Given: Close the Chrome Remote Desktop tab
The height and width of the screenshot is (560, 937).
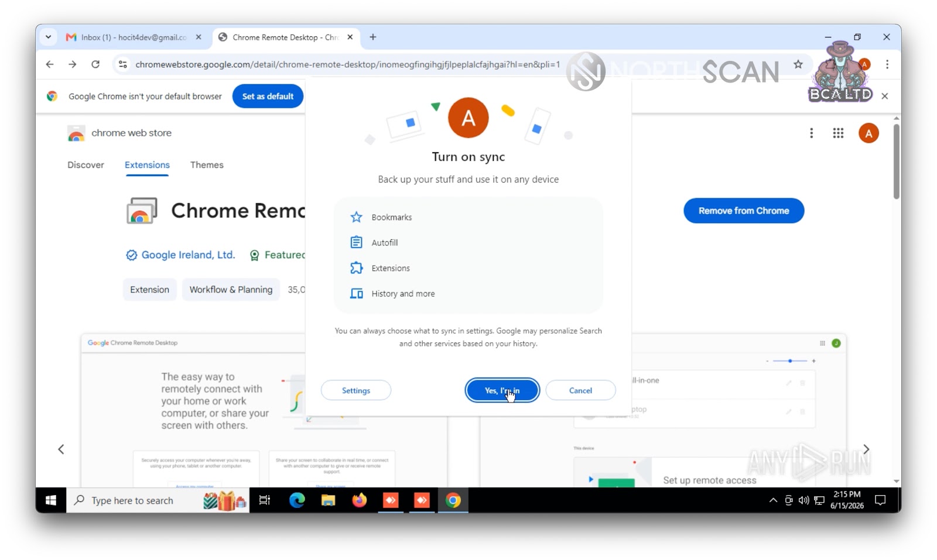Looking at the screenshot, I should click(350, 37).
